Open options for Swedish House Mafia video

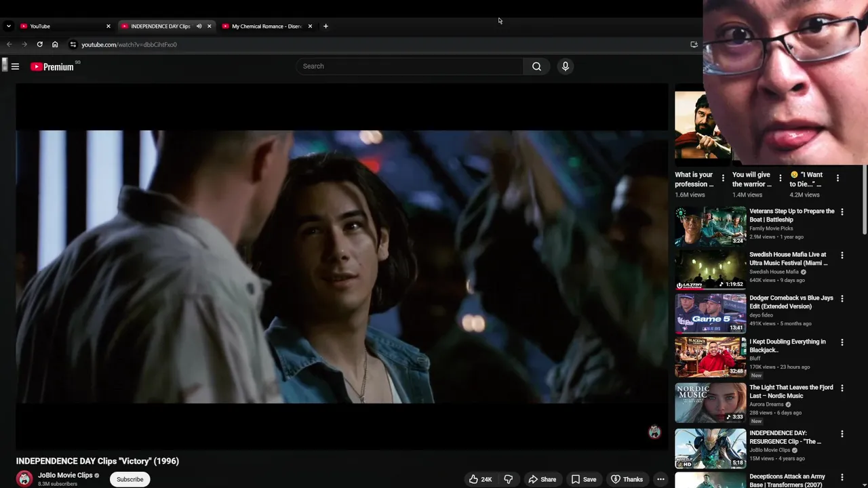point(842,256)
